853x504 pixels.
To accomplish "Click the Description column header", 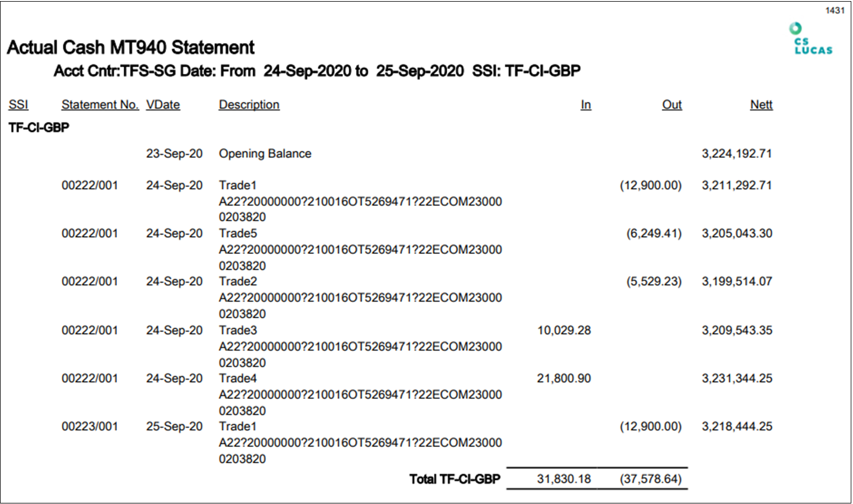I will pos(249,105).
